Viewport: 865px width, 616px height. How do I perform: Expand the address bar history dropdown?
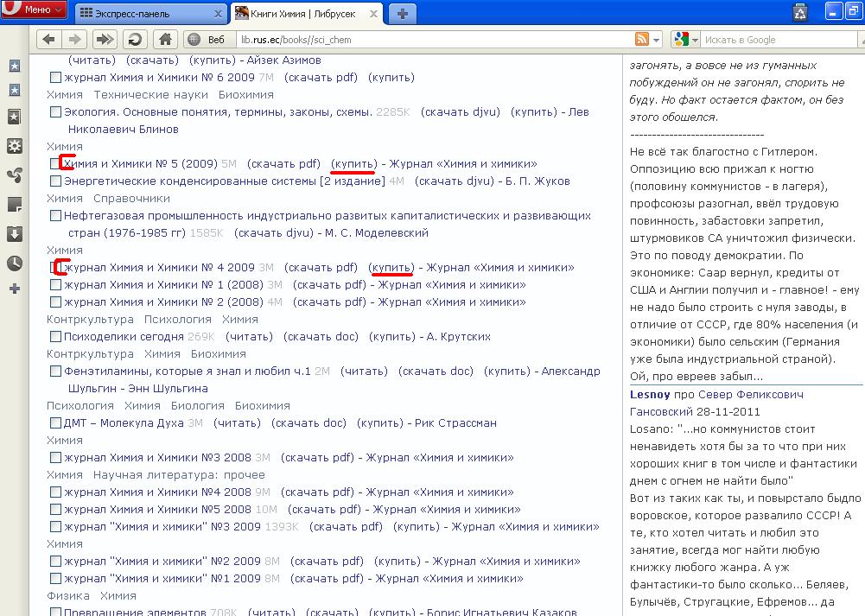click(656, 40)
